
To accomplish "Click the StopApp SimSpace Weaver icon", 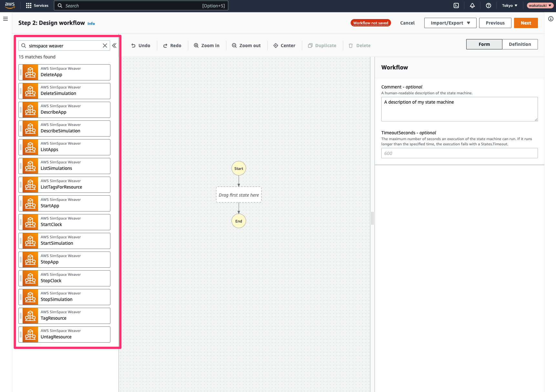I will (x=30, y=260).
